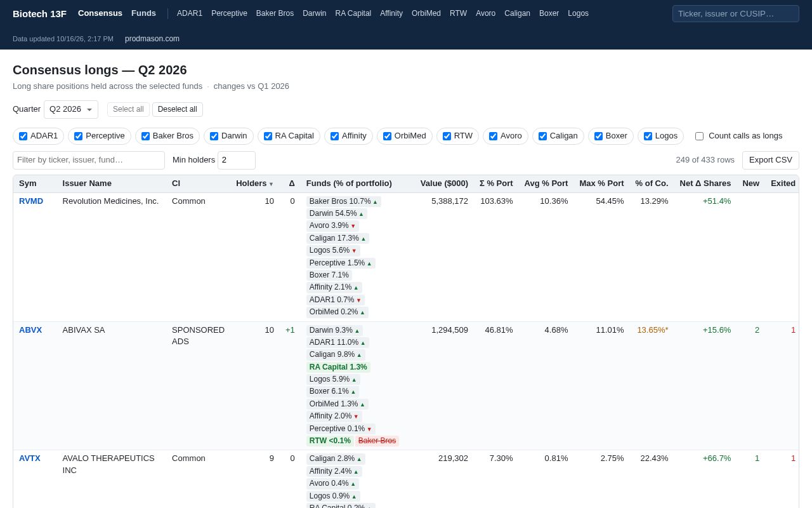This screenshot has height=508, width=812.
Task: Click the Deselect all button
Action: pos(178,109)
